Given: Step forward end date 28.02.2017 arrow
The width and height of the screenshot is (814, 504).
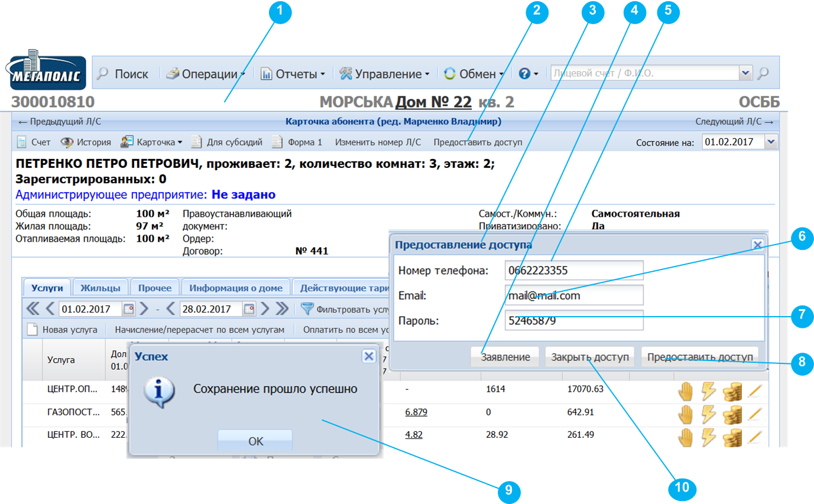Looking at the screenshot, I should (265, 308).
